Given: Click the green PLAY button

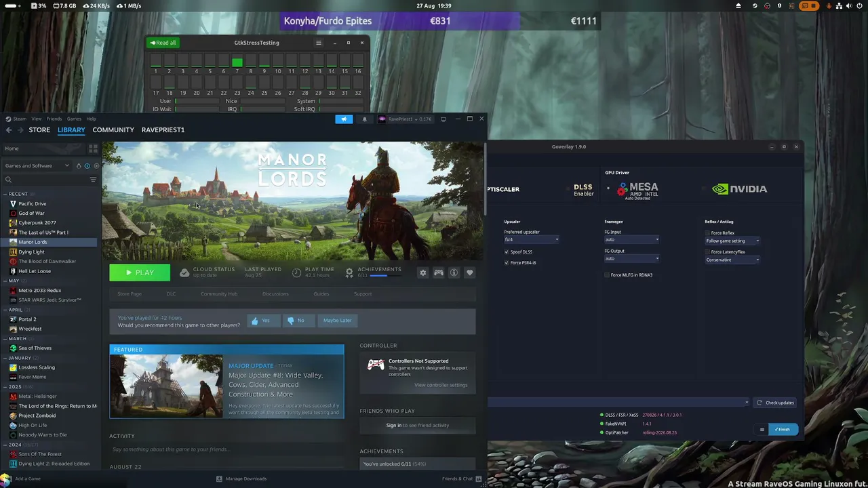Looking at the screenshot, I should 140,272.
